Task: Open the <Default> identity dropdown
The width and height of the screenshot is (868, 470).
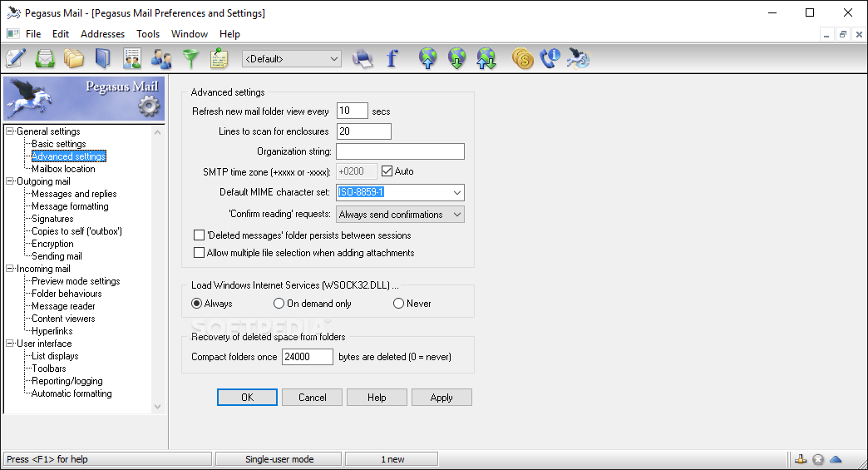Action: 292,59
